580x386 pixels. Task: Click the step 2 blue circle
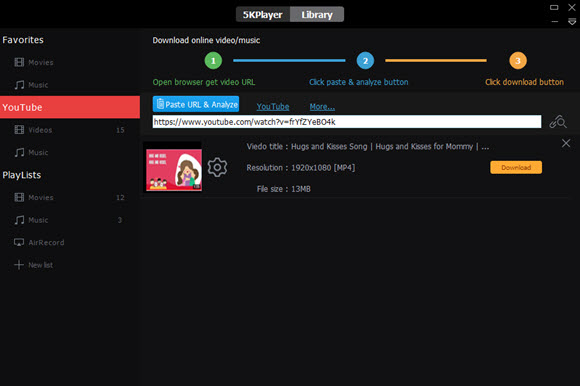click(x=365, y=61)
